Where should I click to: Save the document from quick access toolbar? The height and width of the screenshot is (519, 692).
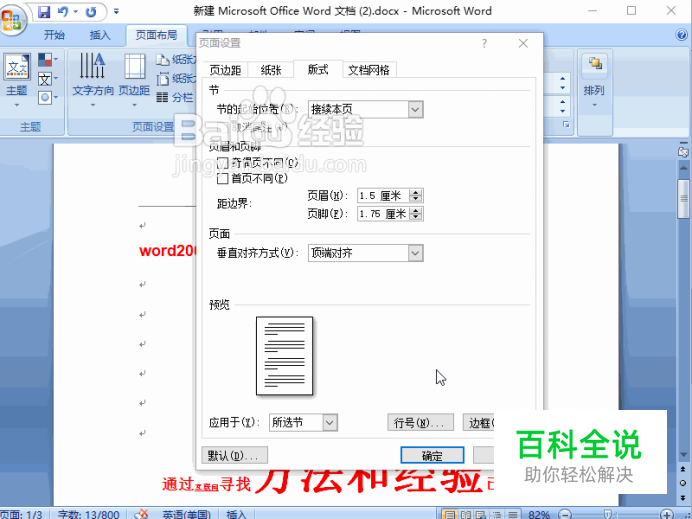point(44,11)
